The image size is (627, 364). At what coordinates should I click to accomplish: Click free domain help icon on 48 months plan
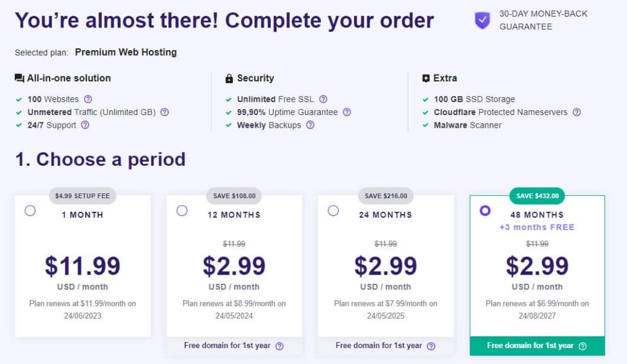[583, 346]
